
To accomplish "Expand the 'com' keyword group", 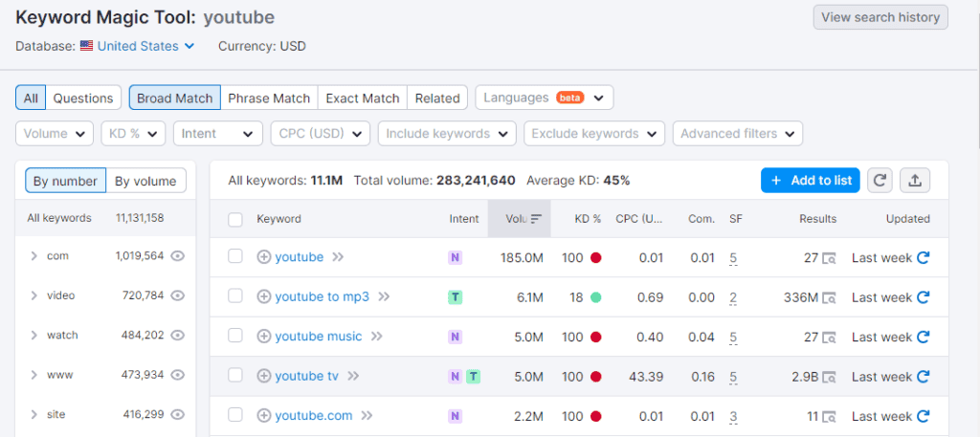I will point(33,256).
